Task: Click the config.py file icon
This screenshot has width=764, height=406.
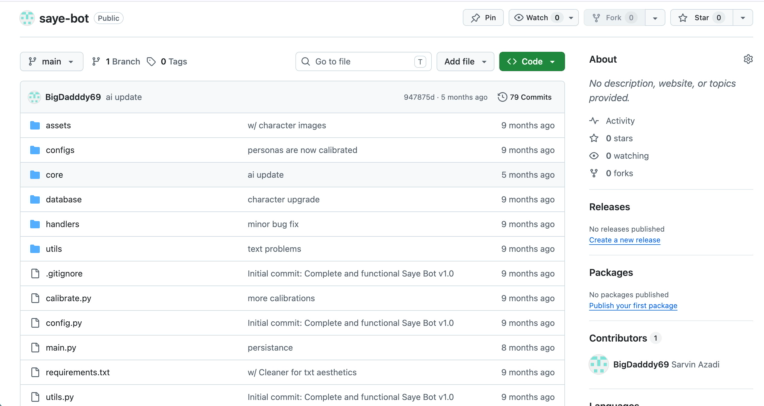Action: [x=35, y=323]
